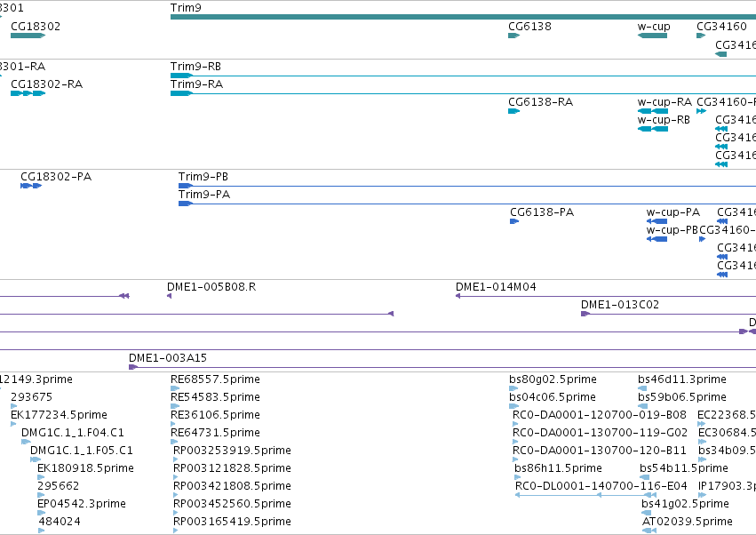Click the Trim9-PB protein label

pyautogui.click(x=203, y=177)
